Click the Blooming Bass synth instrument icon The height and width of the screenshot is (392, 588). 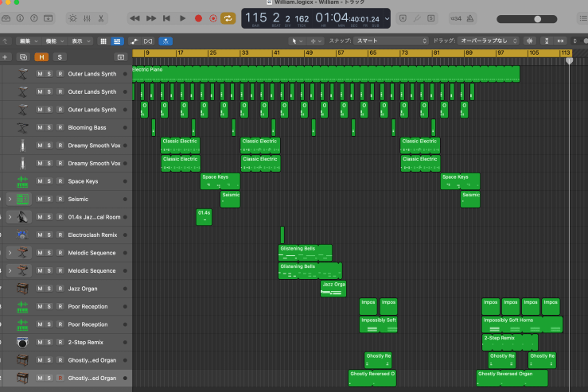(22, 127)
